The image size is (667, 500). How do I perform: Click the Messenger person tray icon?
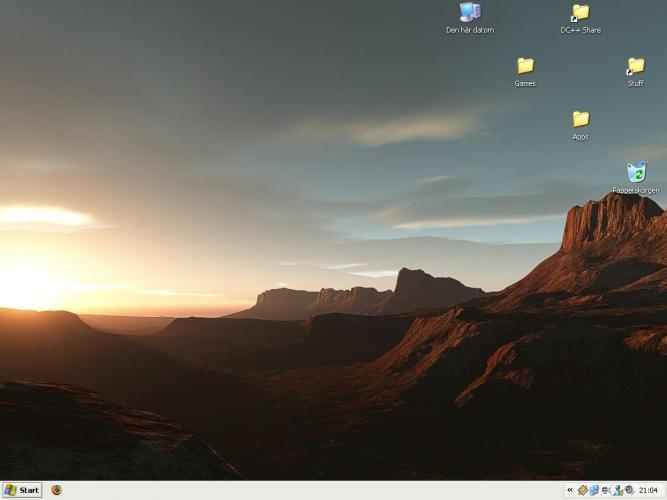(x=618, y=490)
